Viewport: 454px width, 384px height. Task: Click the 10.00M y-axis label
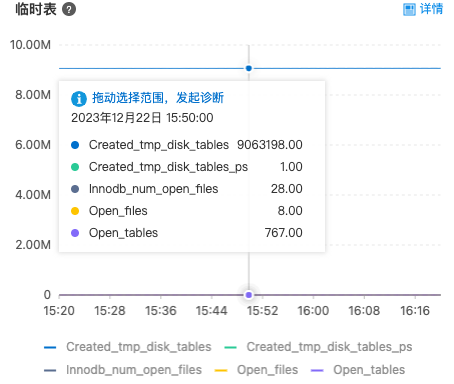(30, 45)
